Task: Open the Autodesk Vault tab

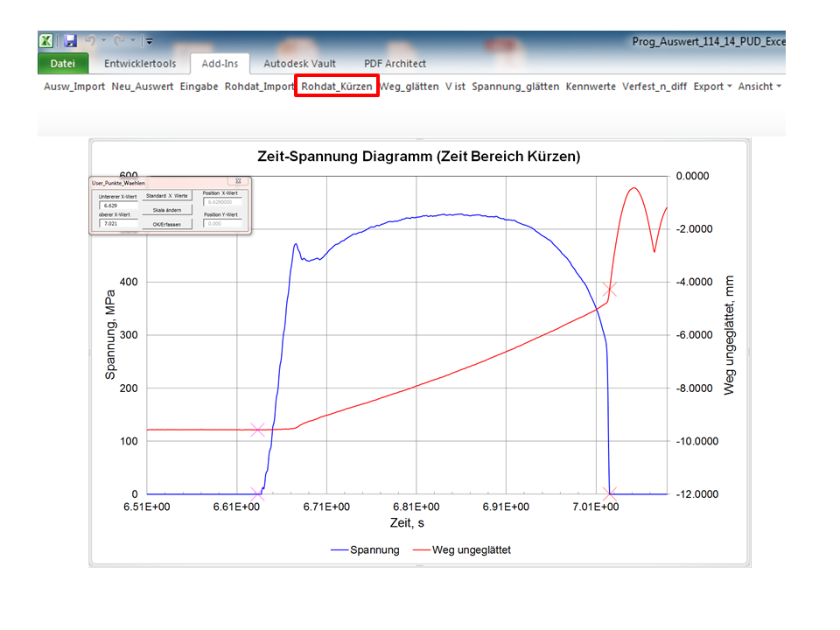Action: (299, 63)
